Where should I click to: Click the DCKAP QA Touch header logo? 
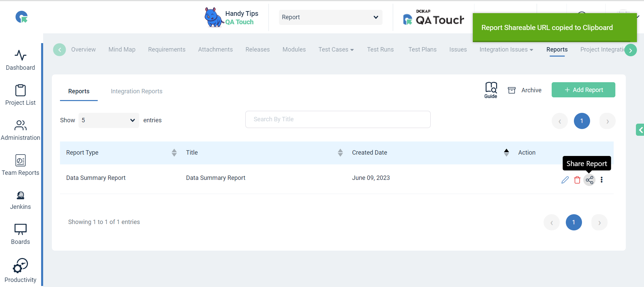click(x=434, y=18)
